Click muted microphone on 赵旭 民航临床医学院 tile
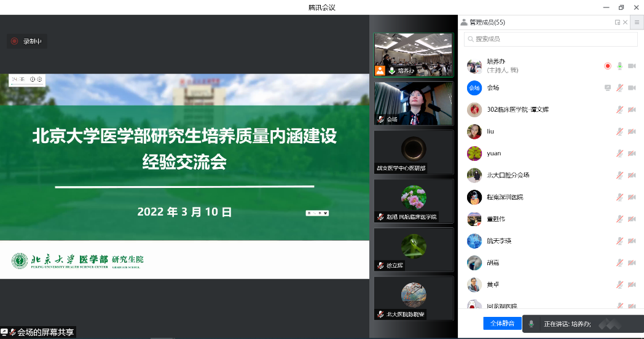This screenshot has height=339, width=644. tap(381, 217)
